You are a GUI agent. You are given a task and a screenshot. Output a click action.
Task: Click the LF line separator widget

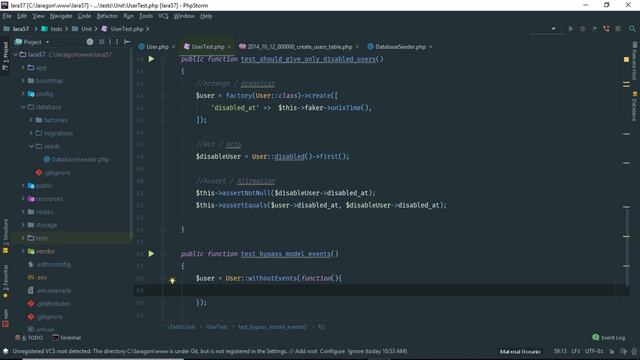pos(576,351)
